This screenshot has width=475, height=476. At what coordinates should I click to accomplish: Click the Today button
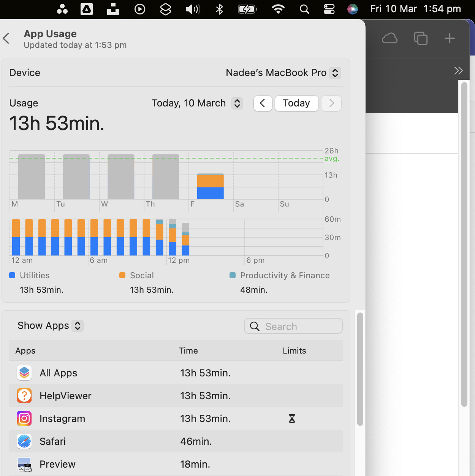296,103
